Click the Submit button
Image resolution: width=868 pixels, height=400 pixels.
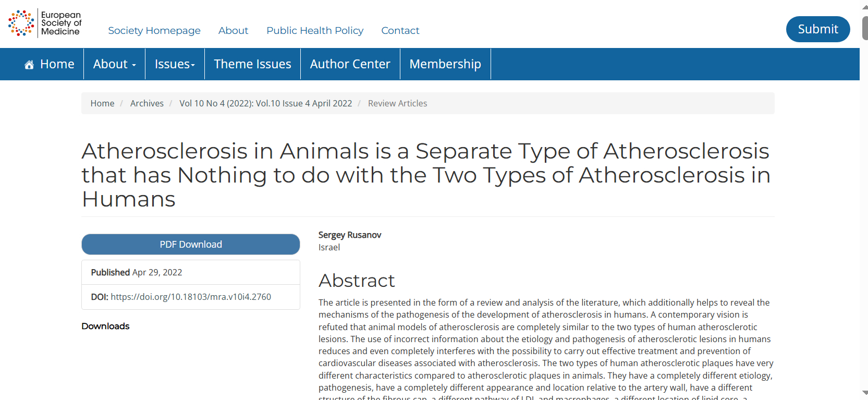click(818, 29)
